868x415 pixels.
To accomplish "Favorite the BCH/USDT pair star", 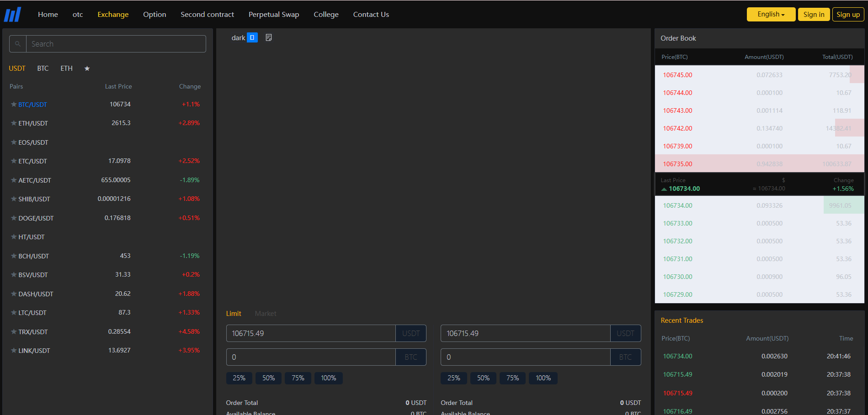I will pyautogui.click(x=14, y=256).
